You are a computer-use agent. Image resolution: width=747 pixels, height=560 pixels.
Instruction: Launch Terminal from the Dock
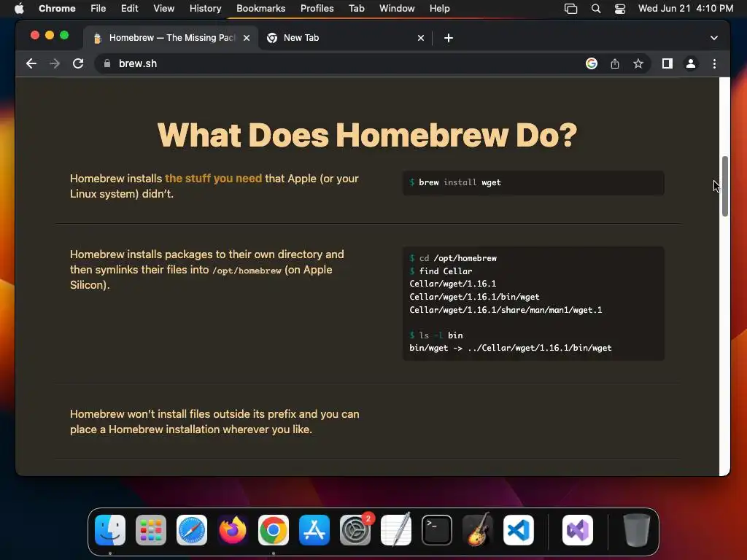tap(437, 530)
